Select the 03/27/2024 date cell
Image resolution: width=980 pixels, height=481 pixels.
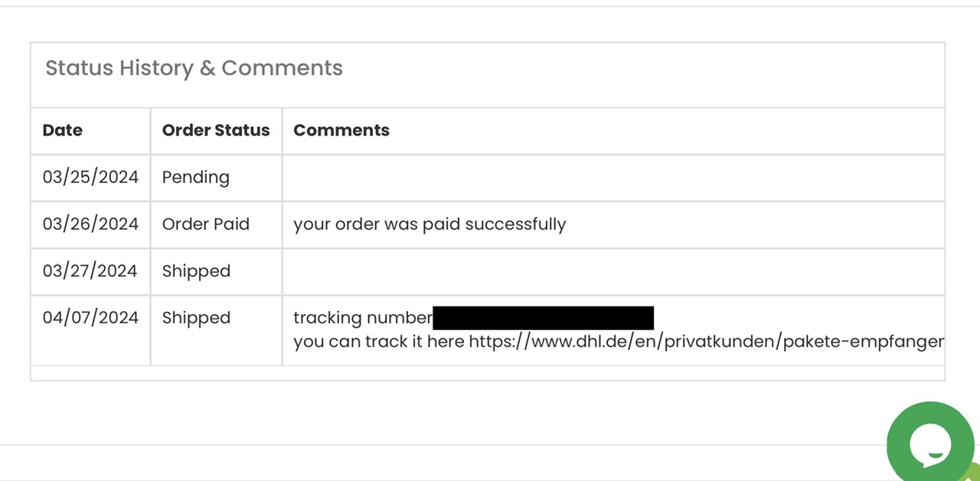pyautogui.click(x=90, y=271)
